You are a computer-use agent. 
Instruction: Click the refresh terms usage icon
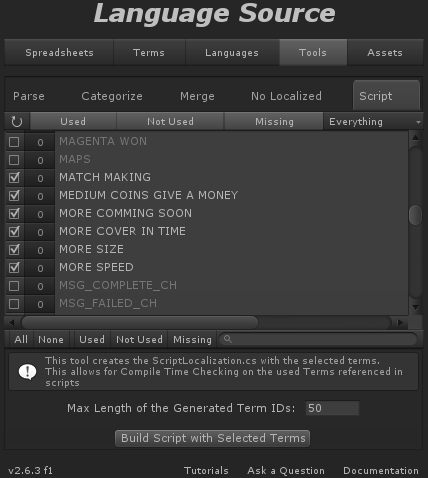click(17, 122)
